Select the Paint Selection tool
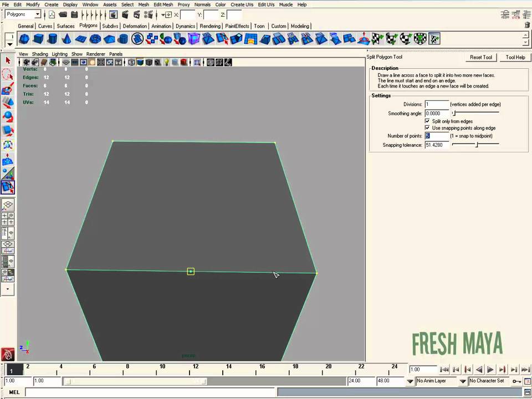The height and width of the screenshot is (399, 532). click(x=8, y=89)
